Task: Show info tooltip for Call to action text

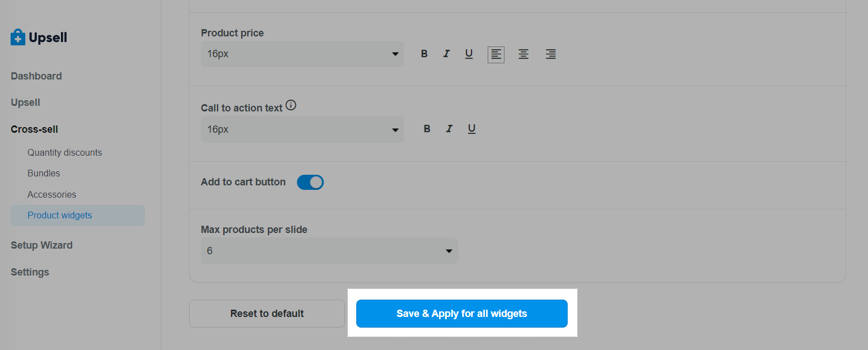Action: click(x=291, y=105)
